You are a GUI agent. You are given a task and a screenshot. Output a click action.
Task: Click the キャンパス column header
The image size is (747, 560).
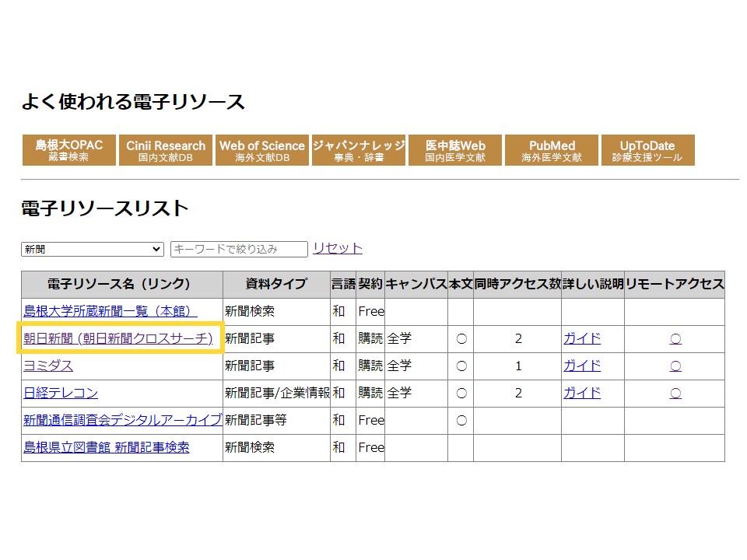click(x=416, y=285)
